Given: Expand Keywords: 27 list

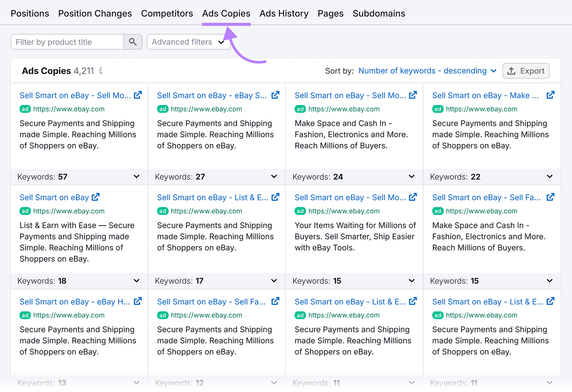Looking at the screenshot, I should 274,177.
